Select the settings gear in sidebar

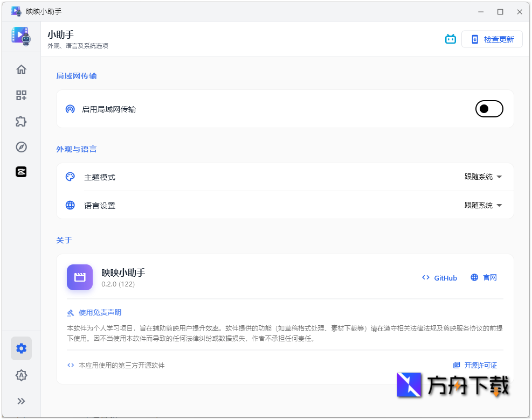tap(21, 348)
